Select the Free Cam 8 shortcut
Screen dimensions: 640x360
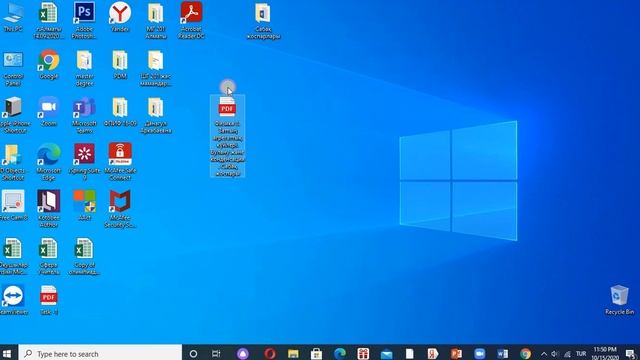click(x=13, y=205)
